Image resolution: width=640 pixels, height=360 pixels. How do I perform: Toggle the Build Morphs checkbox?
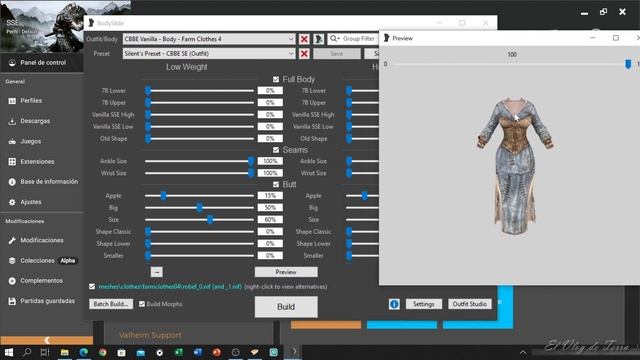[x=142, y=304]
